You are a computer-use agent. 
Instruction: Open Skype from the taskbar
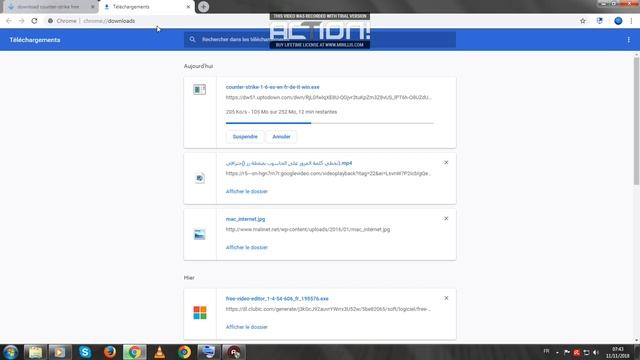pos(85,352)
